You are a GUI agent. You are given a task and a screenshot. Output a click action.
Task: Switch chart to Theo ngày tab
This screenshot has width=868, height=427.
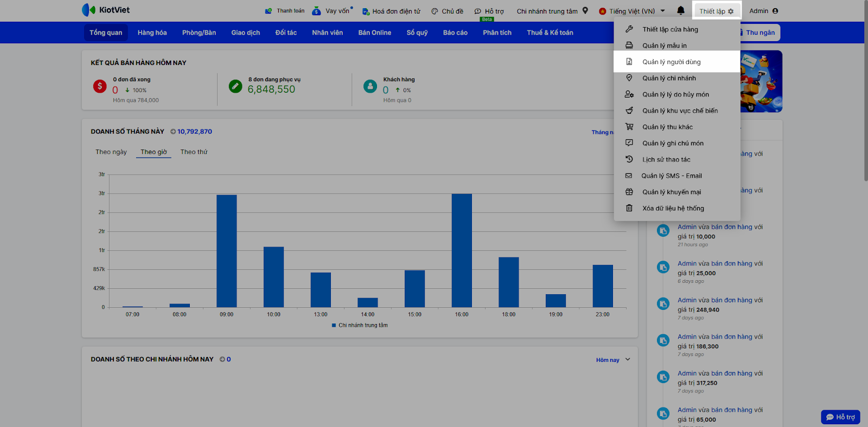tap(111, 152)
